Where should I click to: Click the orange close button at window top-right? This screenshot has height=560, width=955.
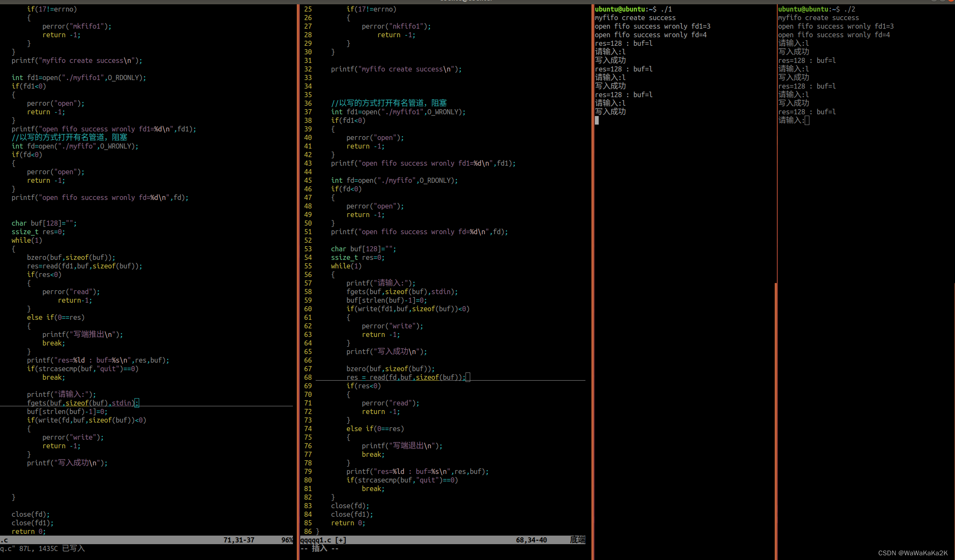click(951, 1)
